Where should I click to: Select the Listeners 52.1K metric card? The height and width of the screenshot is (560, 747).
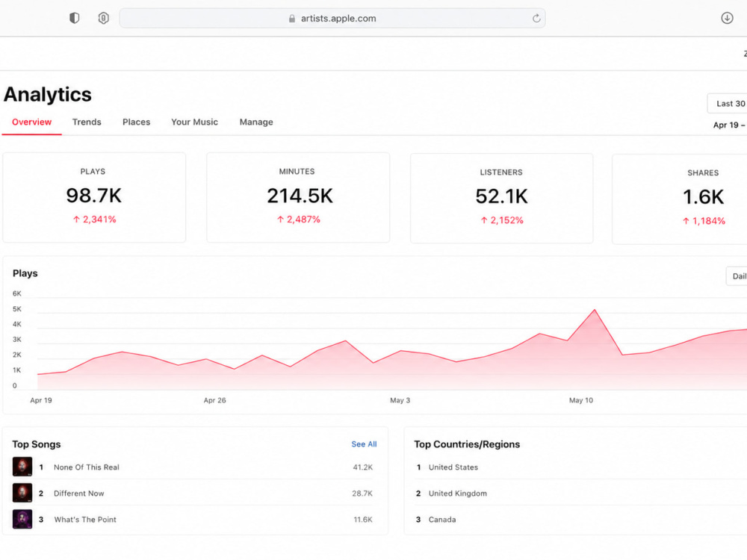click(502, 198)
